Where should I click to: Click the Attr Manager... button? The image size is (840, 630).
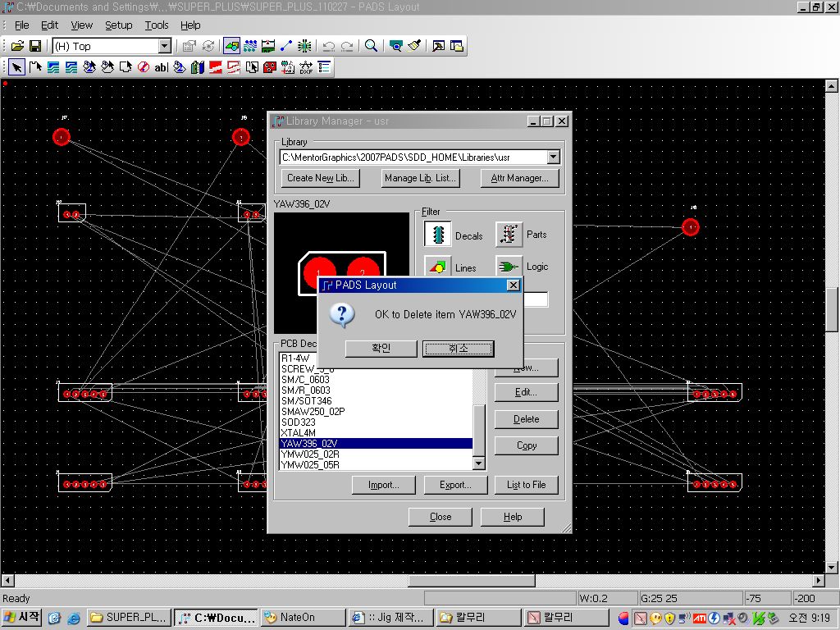519,178
